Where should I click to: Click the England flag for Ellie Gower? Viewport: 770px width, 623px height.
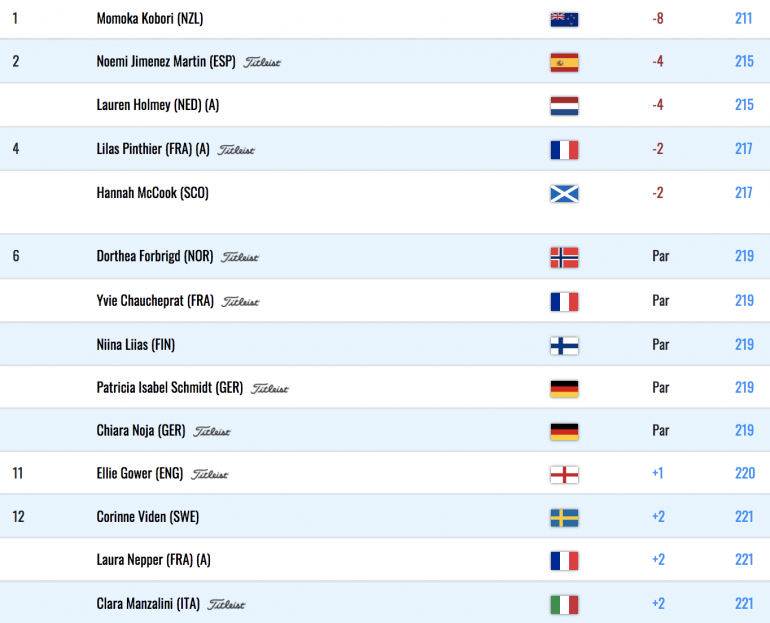tap(564, 475)
